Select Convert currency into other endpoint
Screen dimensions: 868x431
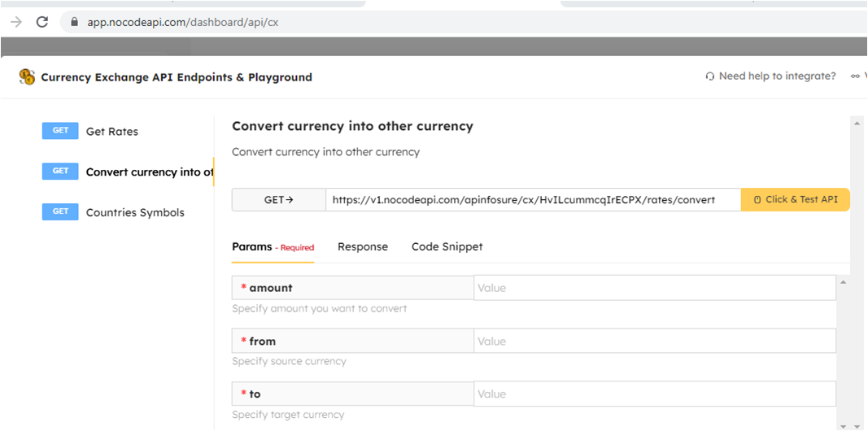pos(150,172)
